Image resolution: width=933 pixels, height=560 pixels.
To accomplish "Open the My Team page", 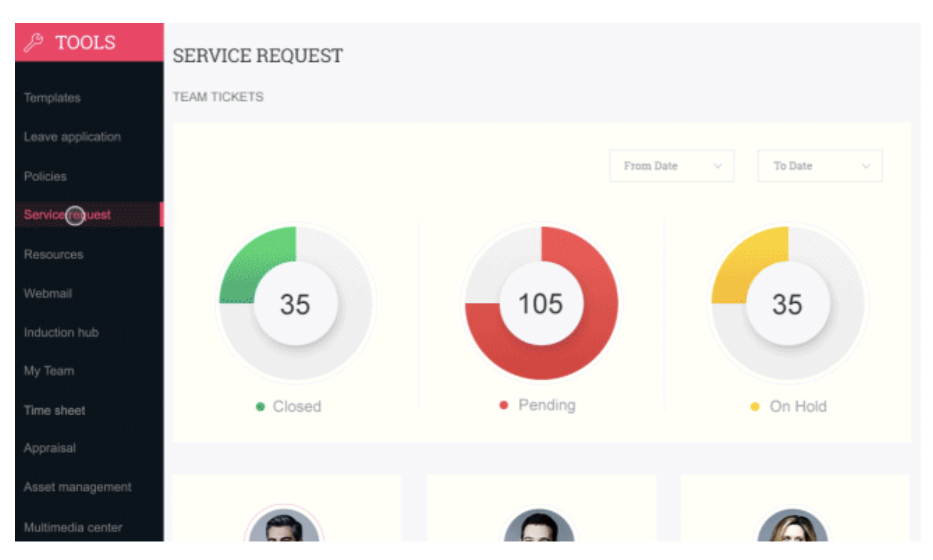I will pos(49,371).
